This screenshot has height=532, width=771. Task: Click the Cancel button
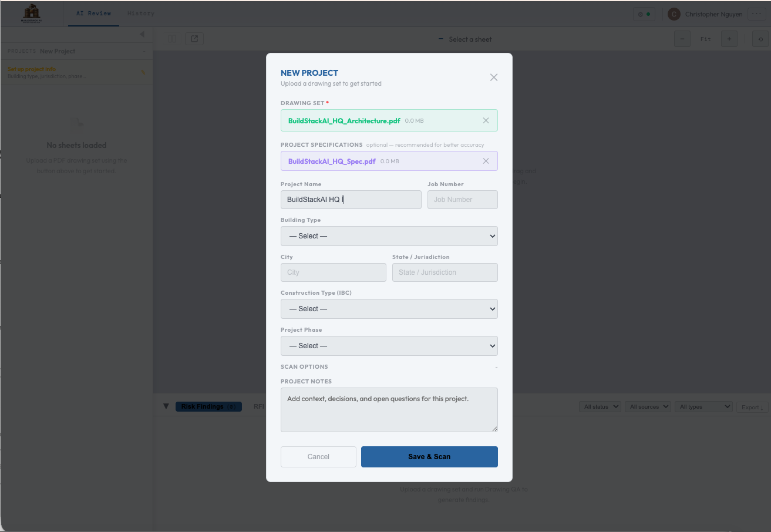(318, 457)
